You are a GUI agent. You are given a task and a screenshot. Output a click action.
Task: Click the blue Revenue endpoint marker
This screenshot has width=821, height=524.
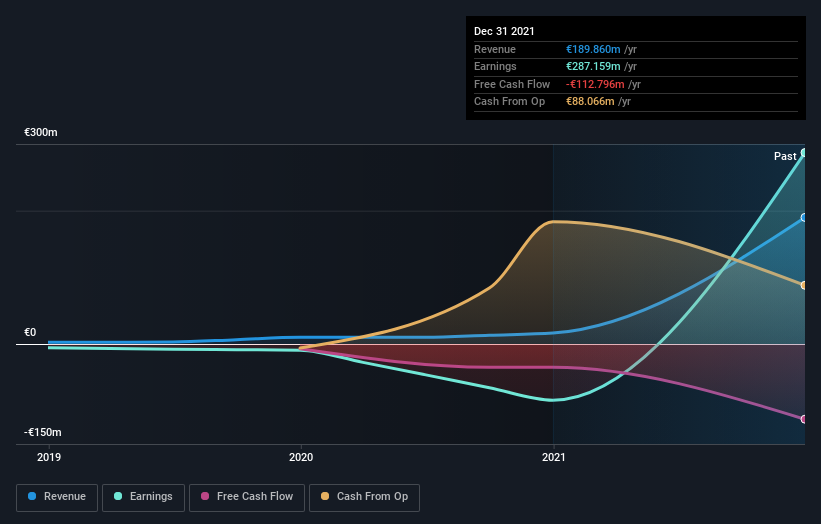click(x=804, y=217)
